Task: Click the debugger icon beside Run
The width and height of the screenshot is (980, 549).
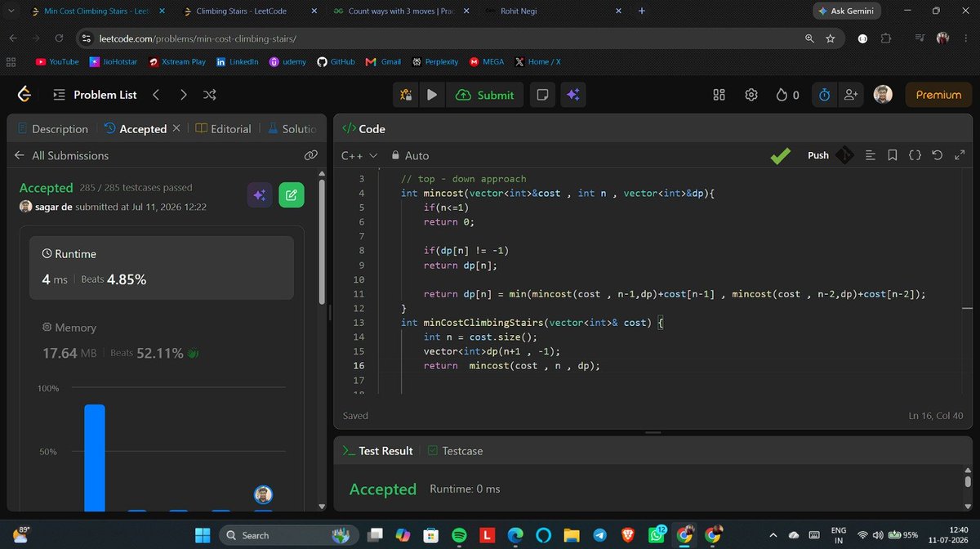Action: [406, 95]
